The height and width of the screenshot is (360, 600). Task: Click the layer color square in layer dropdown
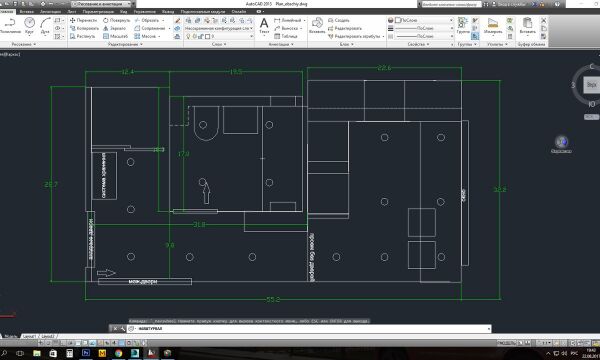pos(207,36)
